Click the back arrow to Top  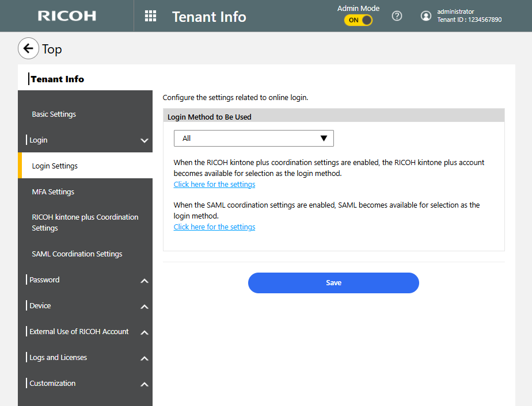[x=28, y=49]
